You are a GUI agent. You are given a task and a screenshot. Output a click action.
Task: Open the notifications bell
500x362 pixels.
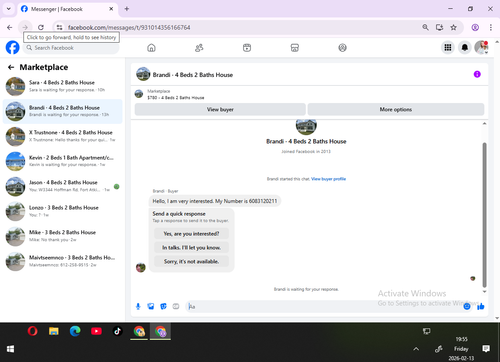pos(465,48)
